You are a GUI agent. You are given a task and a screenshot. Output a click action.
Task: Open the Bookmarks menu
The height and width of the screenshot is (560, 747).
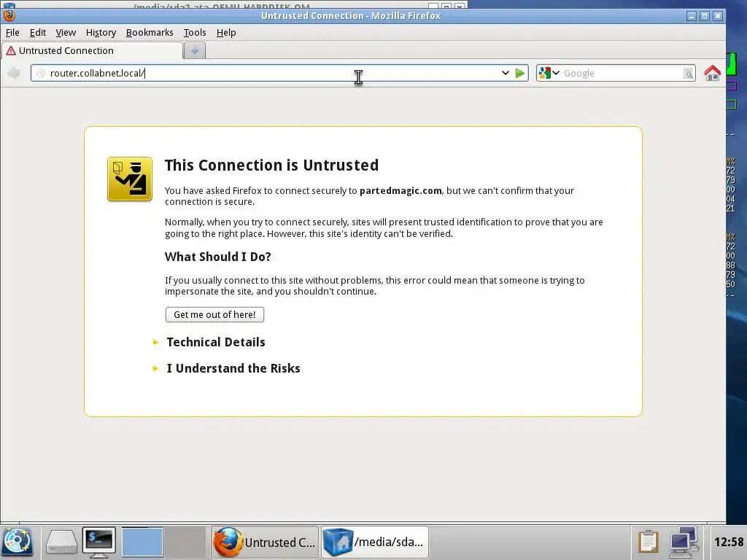[x=150, y=32]
